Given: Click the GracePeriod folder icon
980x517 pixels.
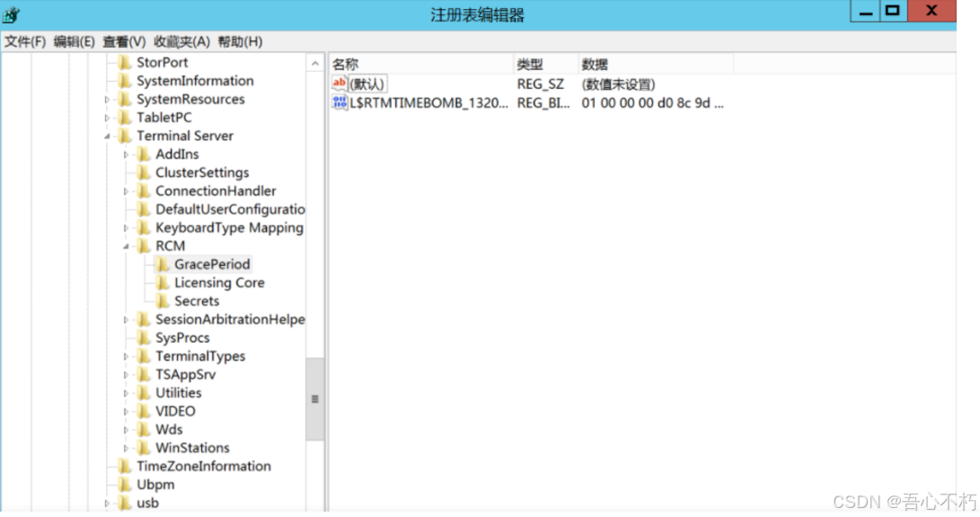Looking at the screenshot, I should (x=163, y=264).
